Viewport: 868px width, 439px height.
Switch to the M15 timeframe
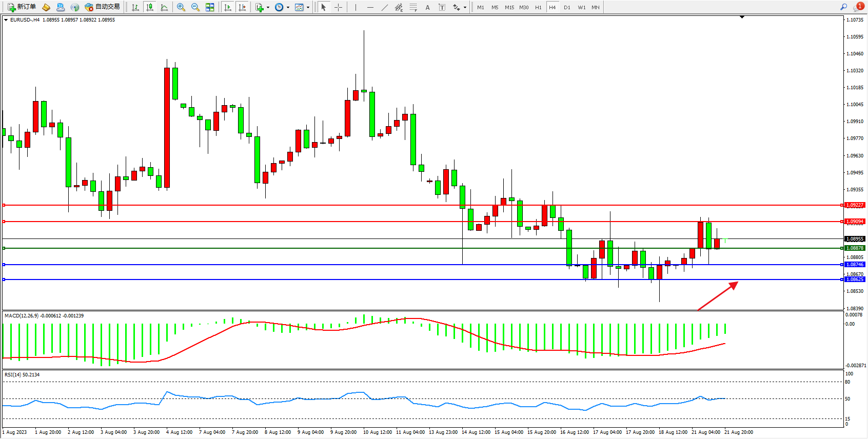click(509, 7)
